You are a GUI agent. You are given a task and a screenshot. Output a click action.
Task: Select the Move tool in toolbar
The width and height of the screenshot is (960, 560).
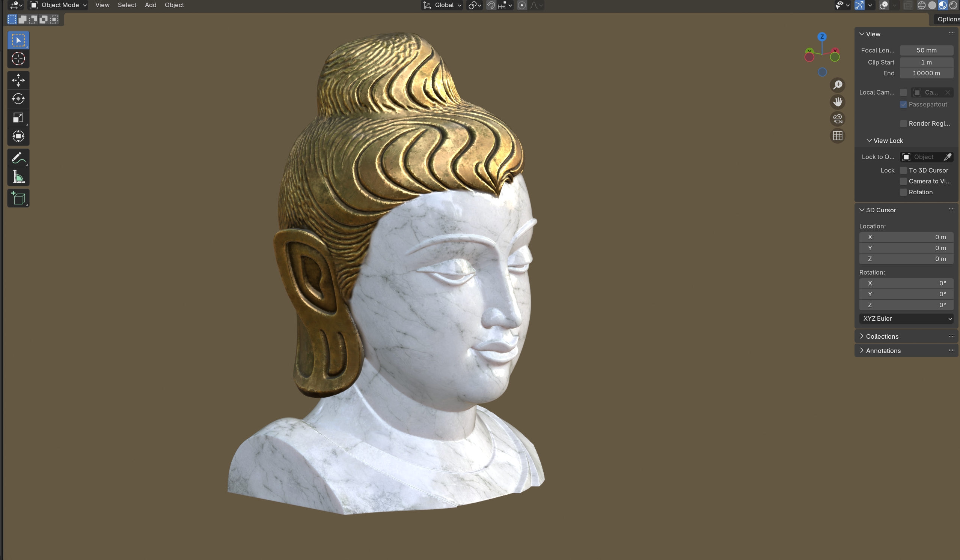click(x=18, y=80)
